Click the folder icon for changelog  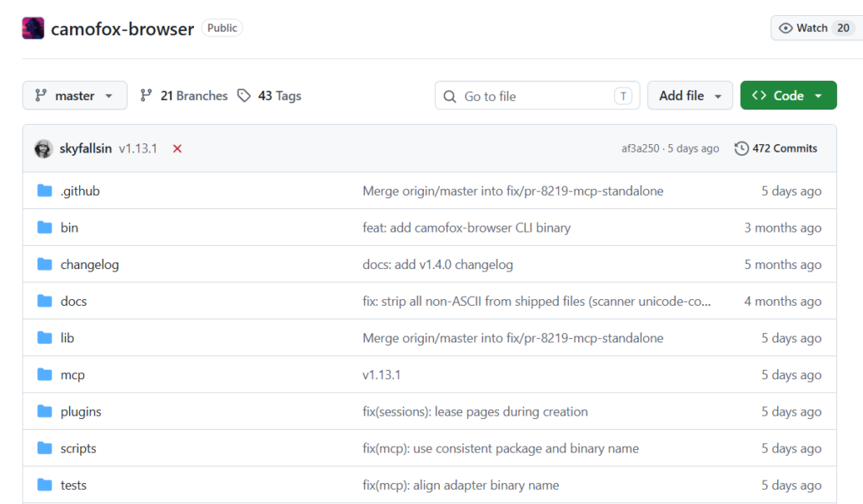pos(45,264)
